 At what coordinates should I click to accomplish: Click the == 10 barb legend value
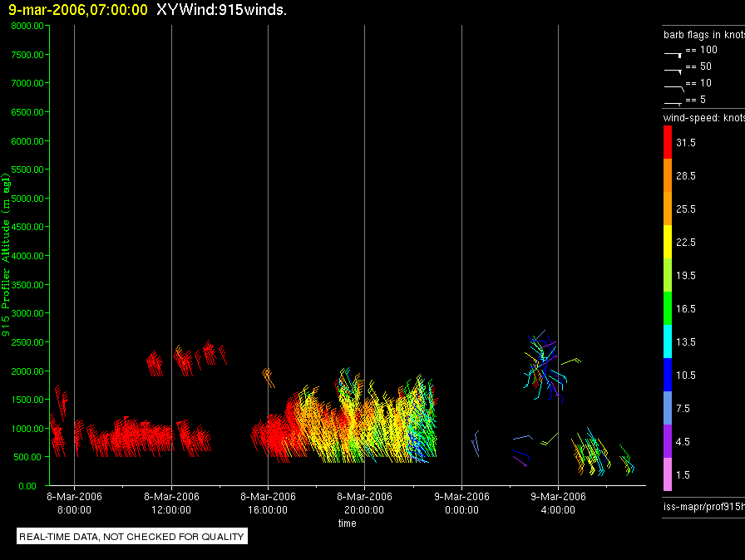[x=698, y=83]
